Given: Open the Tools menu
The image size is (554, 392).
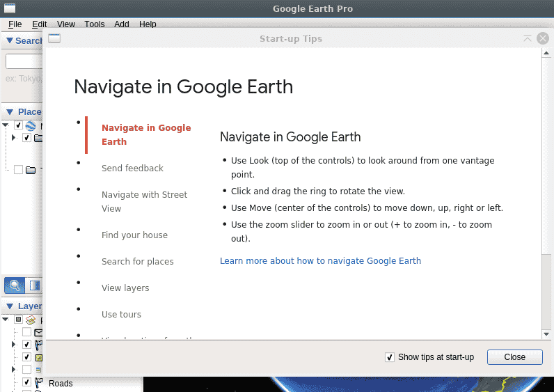Looking at the screenshot, I should click(x=95, y=24).
